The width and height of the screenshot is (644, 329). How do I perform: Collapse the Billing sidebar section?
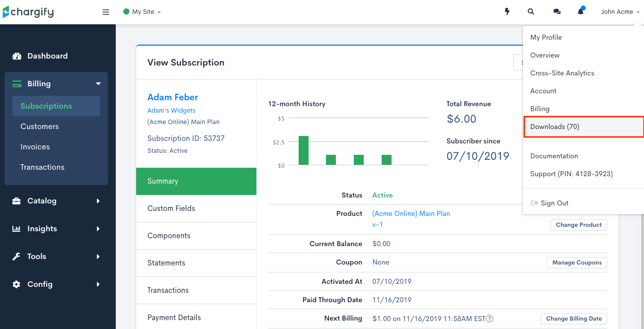point(56,84)
